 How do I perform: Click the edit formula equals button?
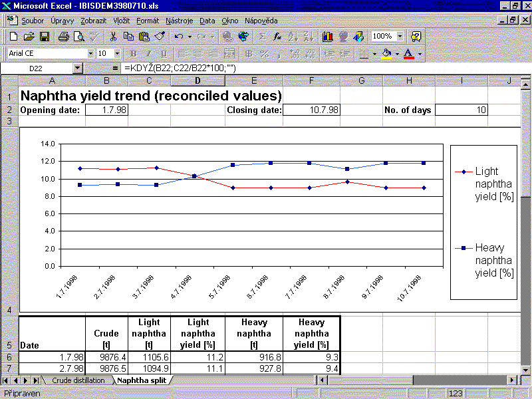[x=116, y=68]
